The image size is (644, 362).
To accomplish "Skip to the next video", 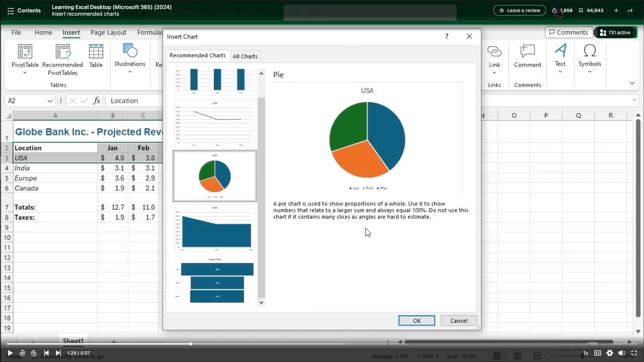I will point(58,353).
